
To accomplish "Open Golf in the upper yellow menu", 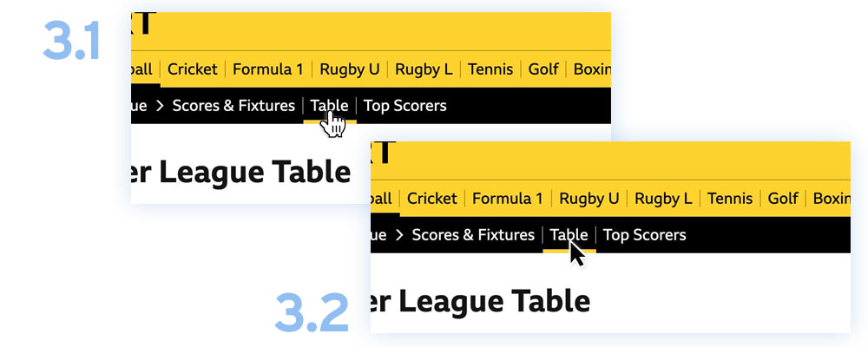I will [543, 69].
